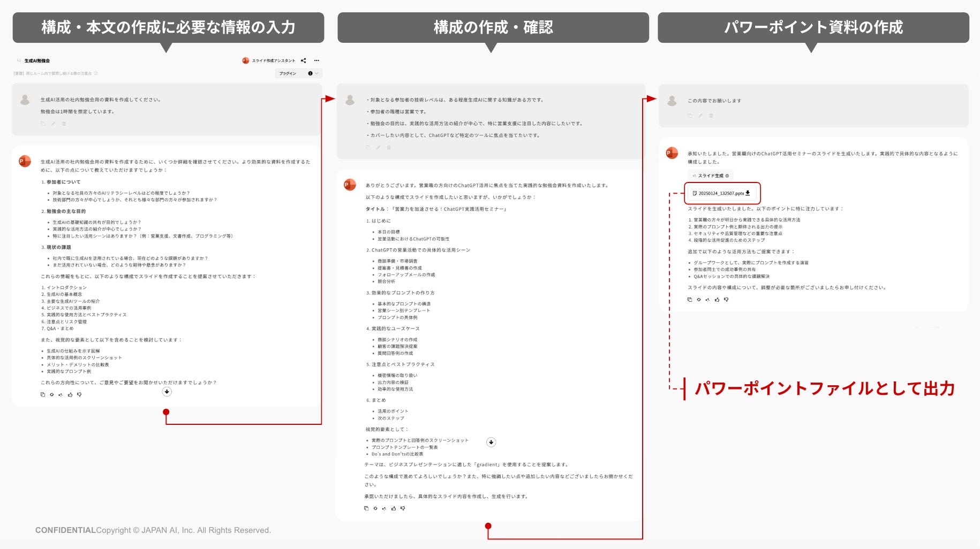Regenerate the first assistant reply in left panel

pos(52,395)
